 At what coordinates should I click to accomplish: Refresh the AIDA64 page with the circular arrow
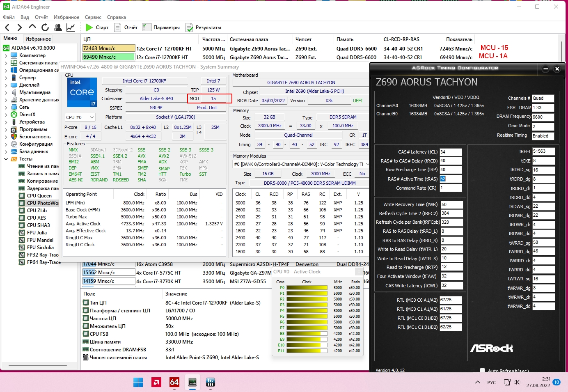pyautogui.click(x=45, y=28)
